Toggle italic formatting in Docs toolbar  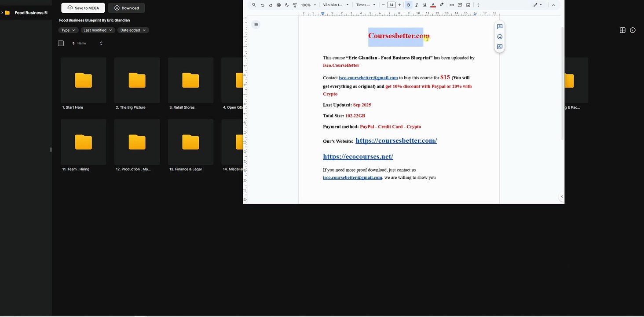[417, 5]
